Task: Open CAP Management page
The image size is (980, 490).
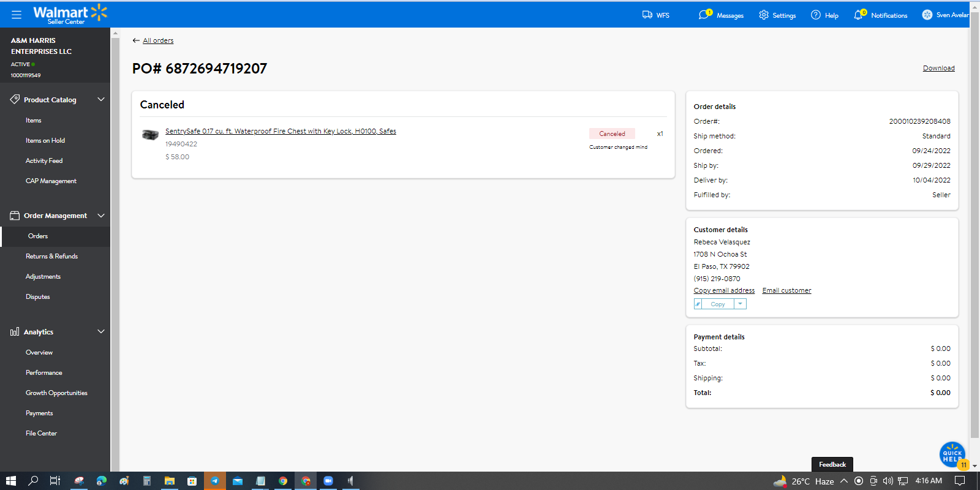Action: point(51,181)
